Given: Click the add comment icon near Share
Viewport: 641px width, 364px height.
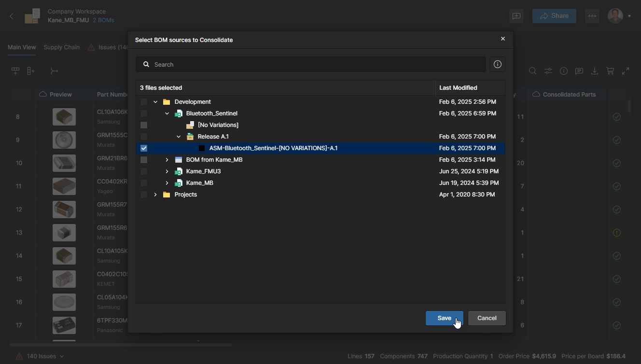Looking at the screenshot, I should coord(516,16).
